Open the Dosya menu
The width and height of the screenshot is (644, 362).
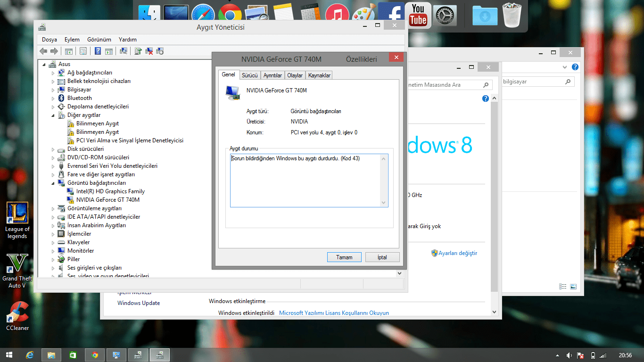click(x=50, y=40)
